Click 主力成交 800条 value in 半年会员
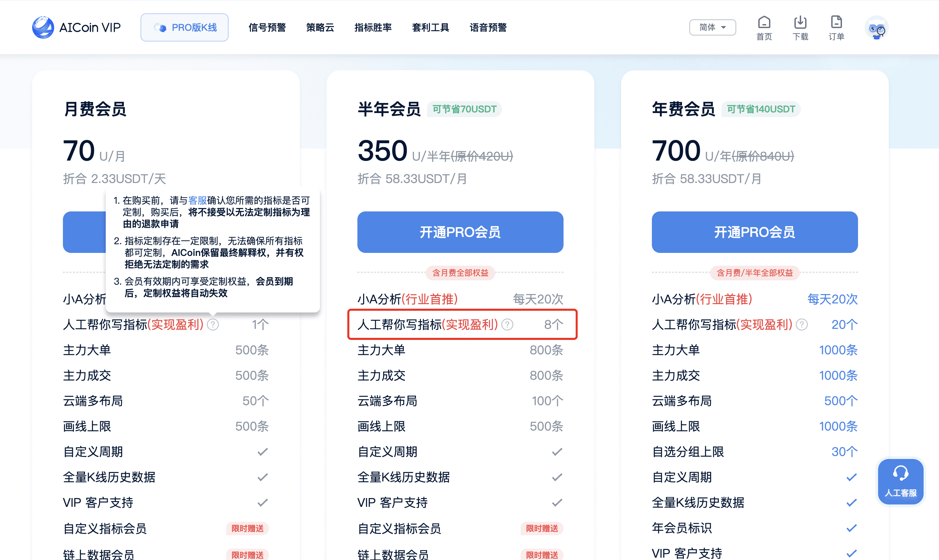This screenshot has height=560, width=939. (546, 375)
